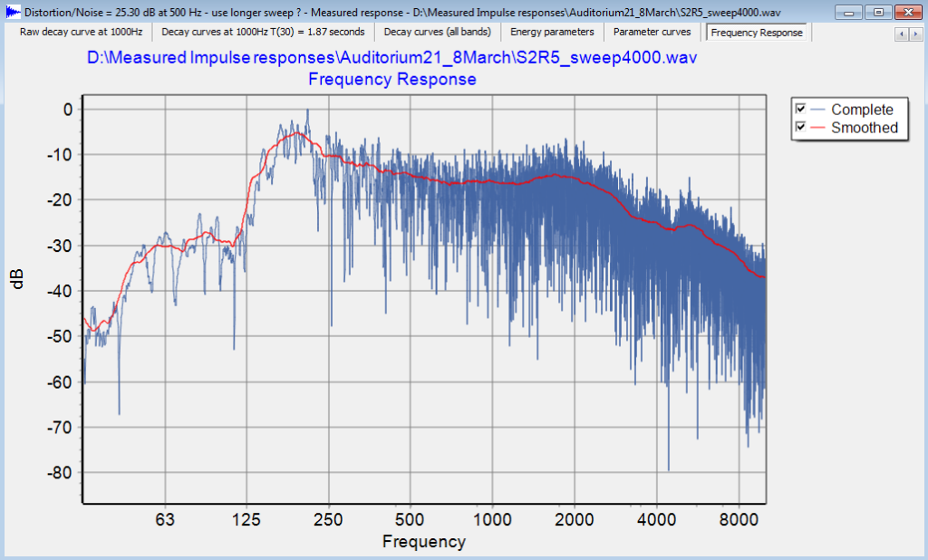Image resolution: width=928 pixels, height=560 pixels.
Task: Click the 'Frequency' x-axis label
Action: tap(424, 542)
